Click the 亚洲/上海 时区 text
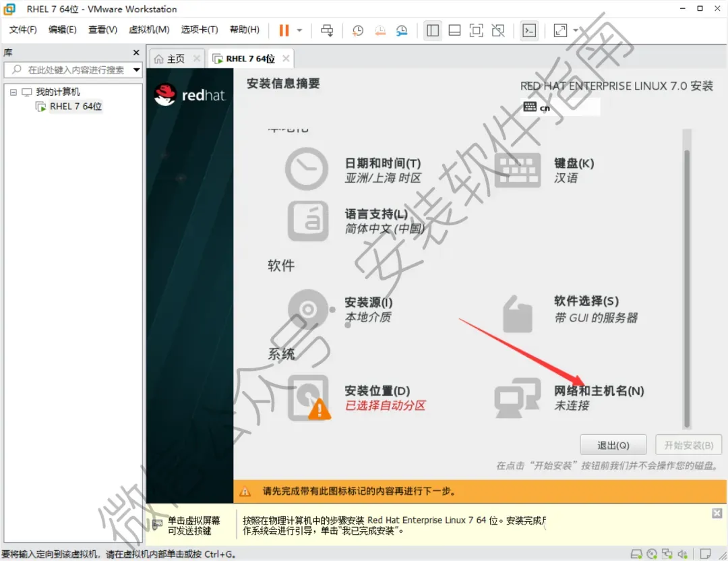The image size is (728, 561). click(x=383, y=178)
